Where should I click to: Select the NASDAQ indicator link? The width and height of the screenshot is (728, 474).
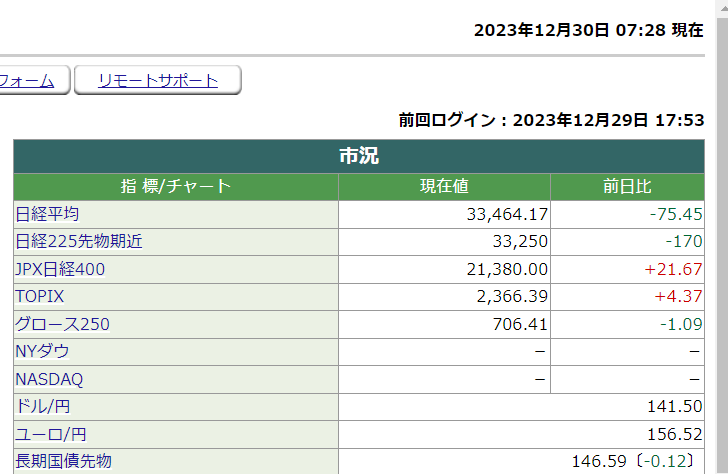coord(49,379)
